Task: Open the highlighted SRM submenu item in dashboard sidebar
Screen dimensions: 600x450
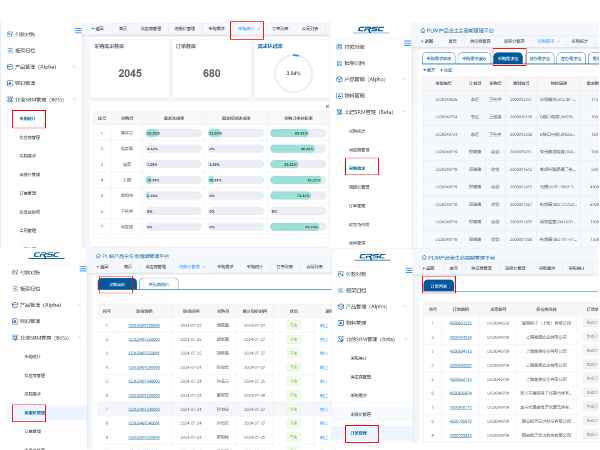Action: tap(28, 119)
